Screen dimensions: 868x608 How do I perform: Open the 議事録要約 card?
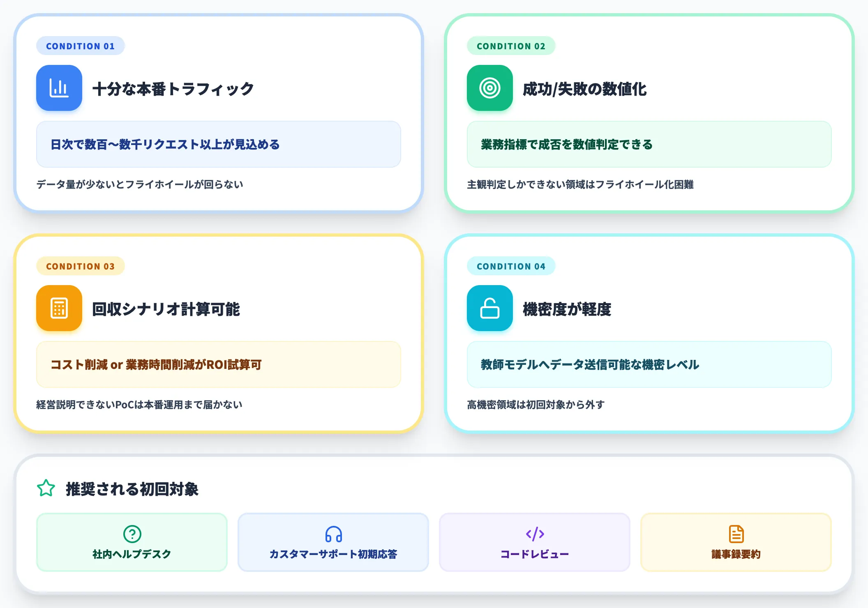(x=736, y=542)
